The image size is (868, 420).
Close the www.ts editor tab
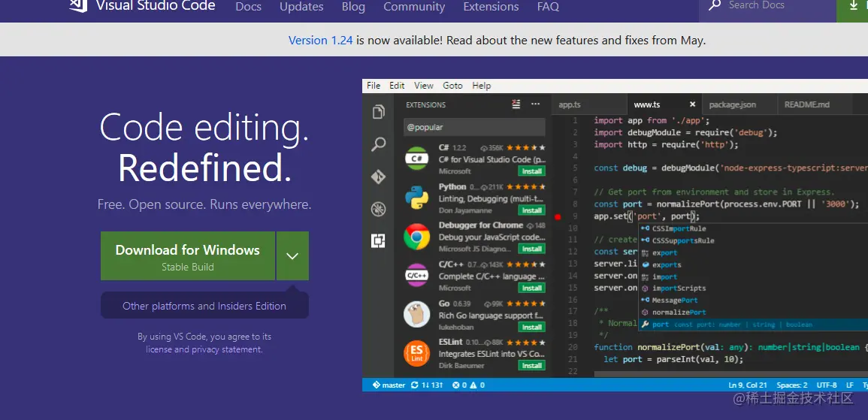pos(692,104)
